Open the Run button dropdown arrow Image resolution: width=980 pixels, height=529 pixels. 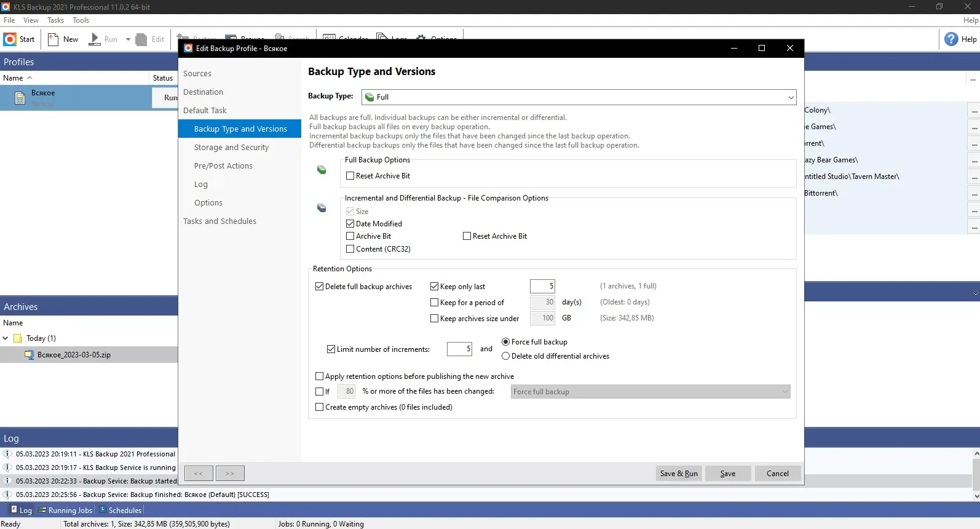[128, 39]
